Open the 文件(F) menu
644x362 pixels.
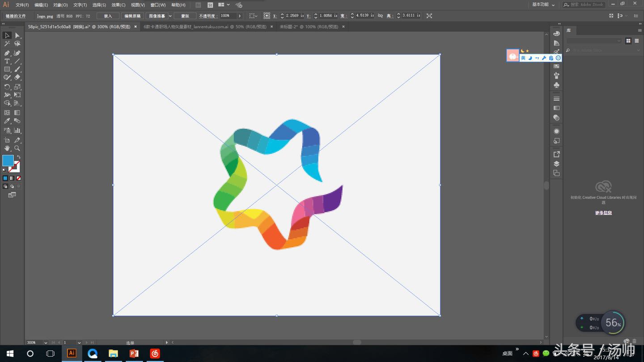pyautogui.click(x=22, y=5)
